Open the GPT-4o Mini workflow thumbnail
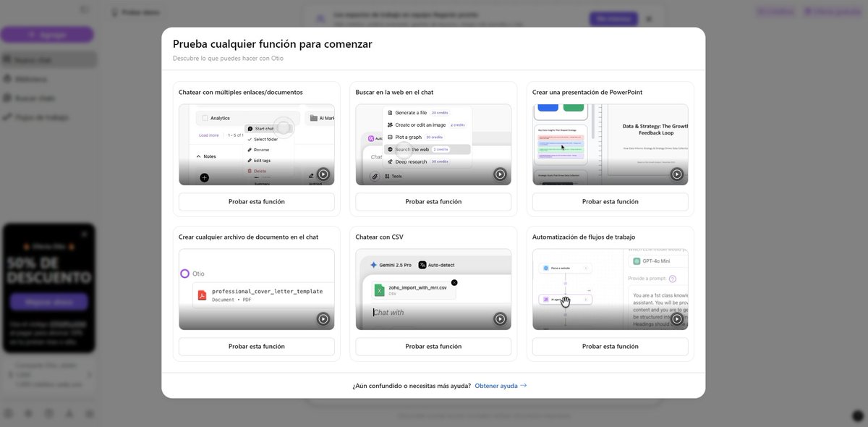Image resolution: width=868 pixels, height=427 pixels. click(x=610, y=289)
